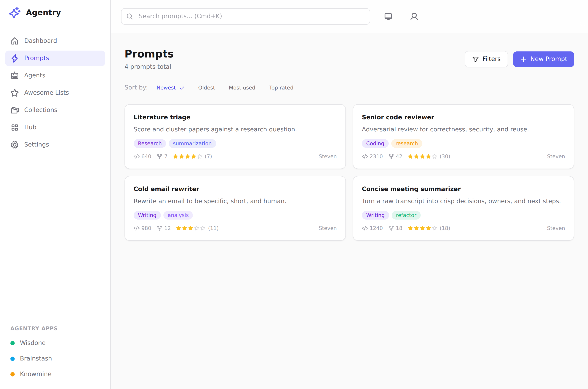Click the Prompts lightning bolt icon
This screenshot has width=588, height=389.
click(x=15, y=58)
